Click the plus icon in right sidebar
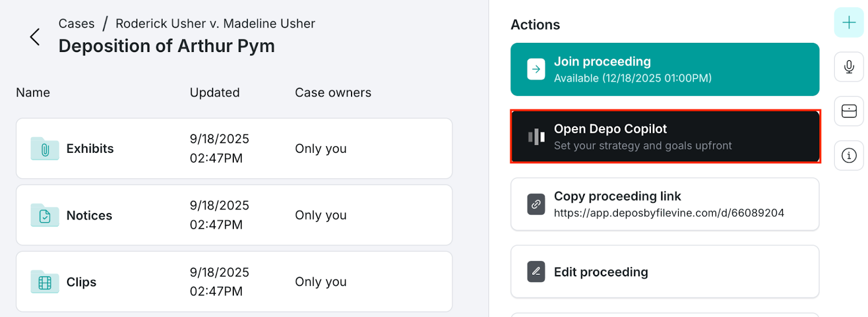 coord(848,22)
